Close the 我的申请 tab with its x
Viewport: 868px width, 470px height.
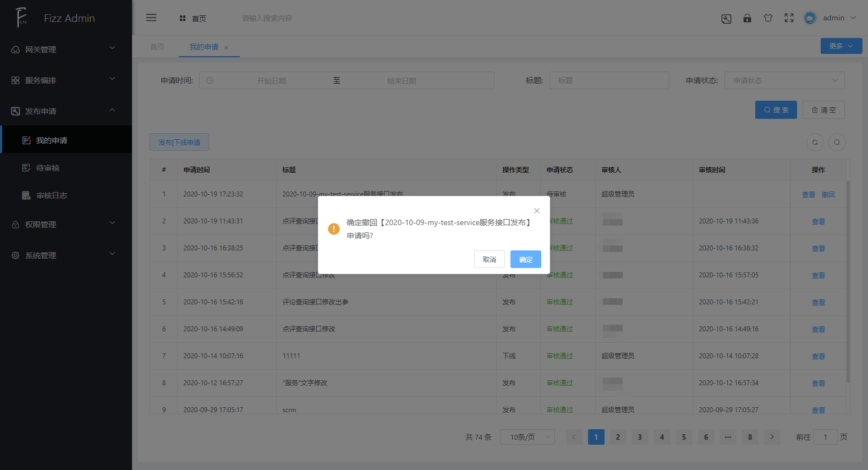[226, 48]
